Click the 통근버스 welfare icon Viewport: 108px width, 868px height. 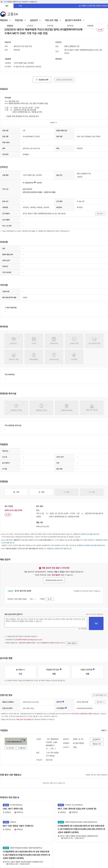(x=14, y=341)
